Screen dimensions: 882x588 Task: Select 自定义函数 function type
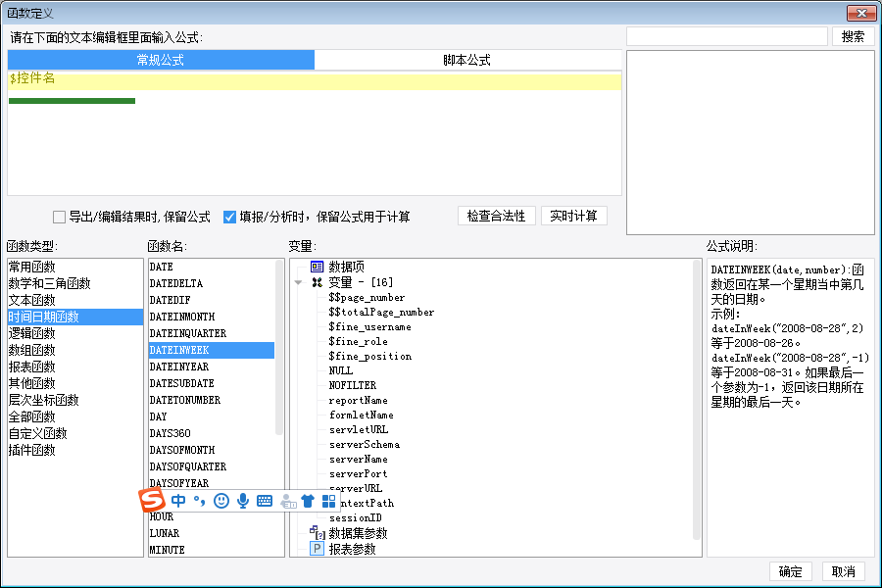point(74,433)
